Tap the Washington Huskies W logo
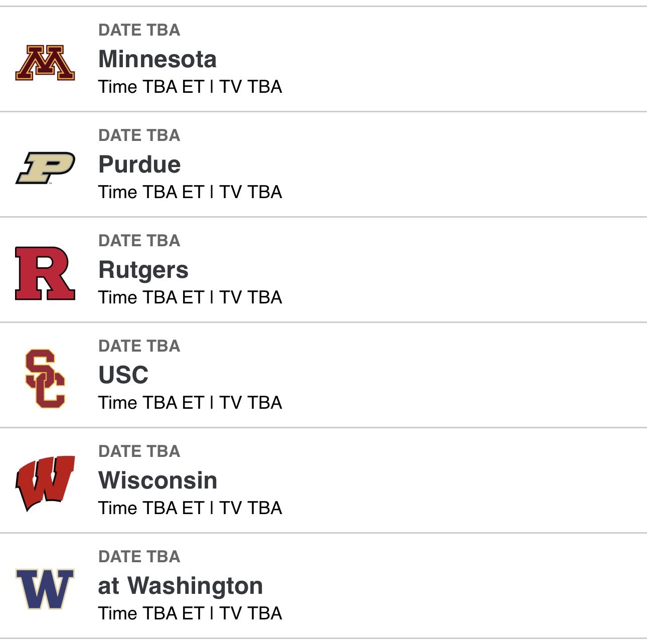This screenshot has height=644, width=647. coord(45,589)
